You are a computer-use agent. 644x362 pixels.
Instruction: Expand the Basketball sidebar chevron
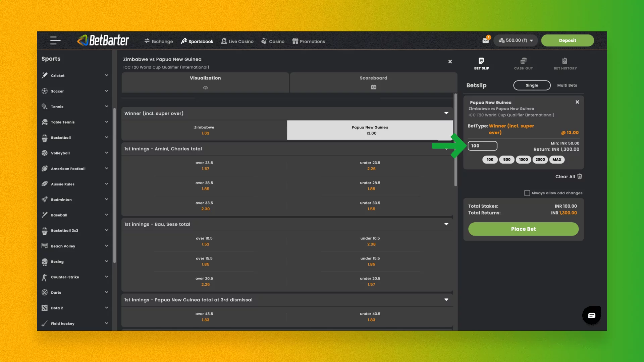click(x=106, y=137)
